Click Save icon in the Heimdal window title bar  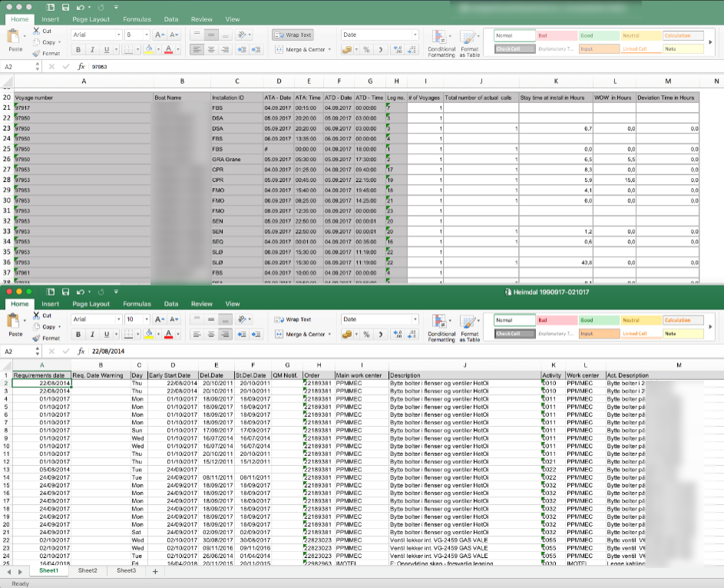[65, 292]
